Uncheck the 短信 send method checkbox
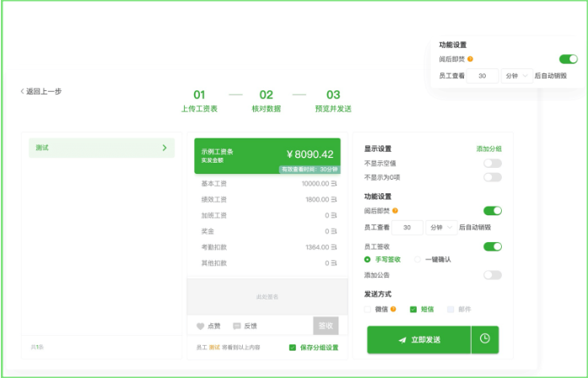The image size is (588, 378). pos(413,310)
